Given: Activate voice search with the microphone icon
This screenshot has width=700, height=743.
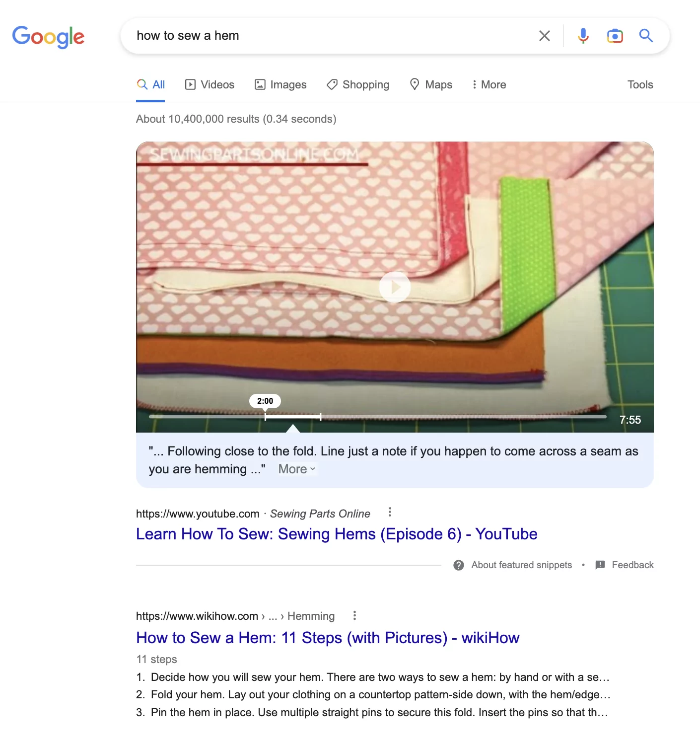Looking at the screenshot, I should [x=583, y=35].
